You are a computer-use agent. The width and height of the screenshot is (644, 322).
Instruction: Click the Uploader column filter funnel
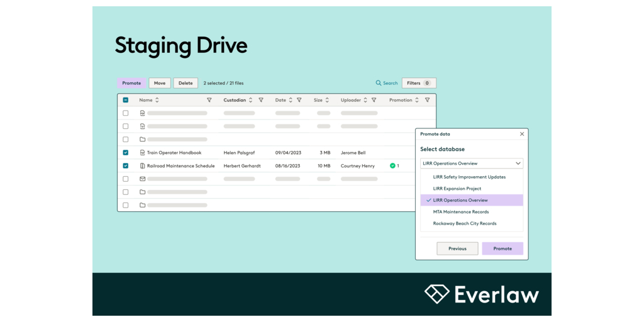(374, 100)
